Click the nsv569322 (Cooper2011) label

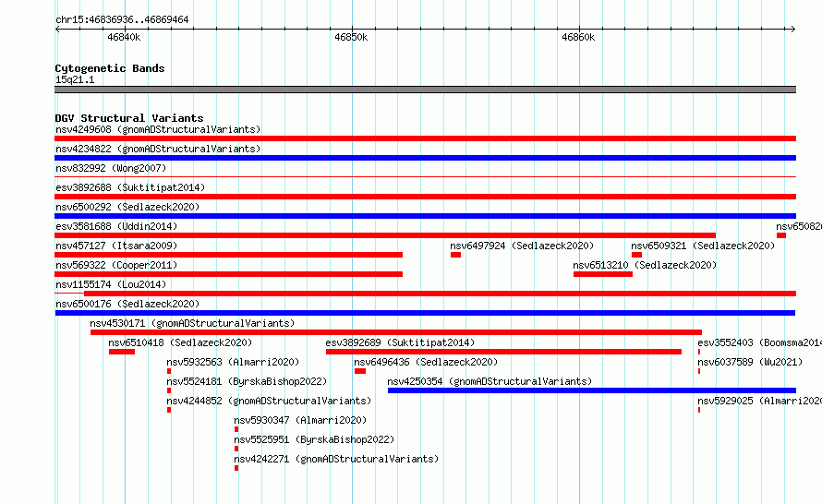coord(116,265)
